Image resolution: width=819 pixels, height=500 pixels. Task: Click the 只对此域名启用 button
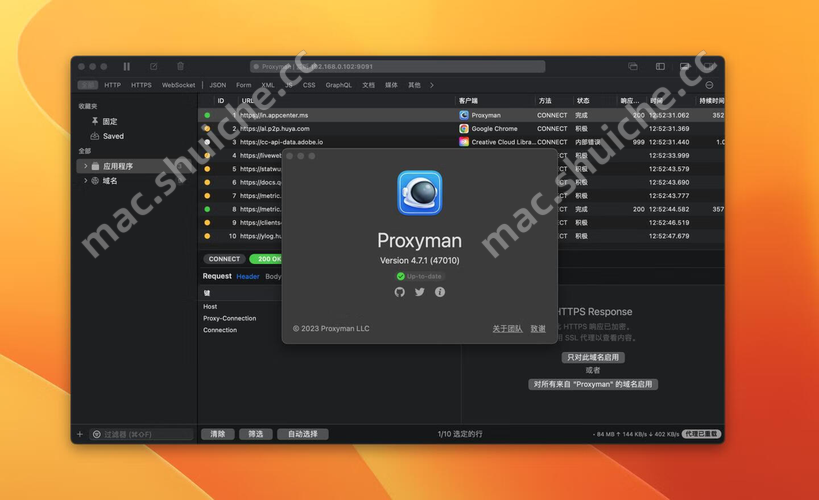pos(593,357)
